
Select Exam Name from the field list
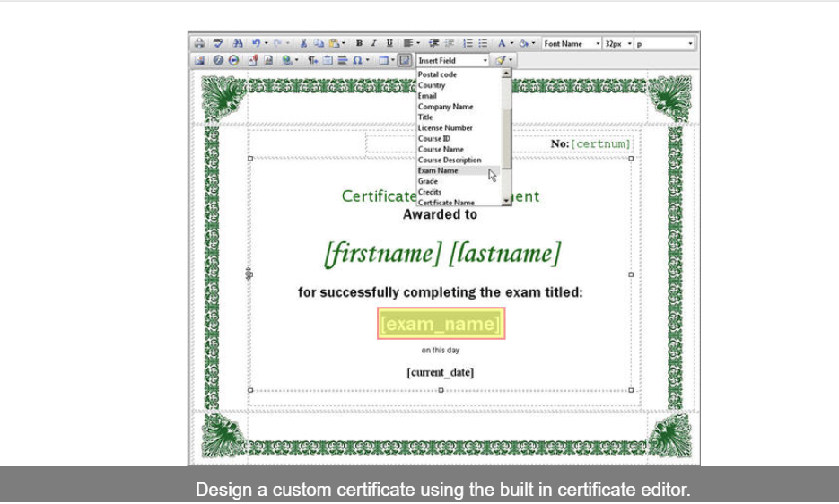click(x=438, y=170)
